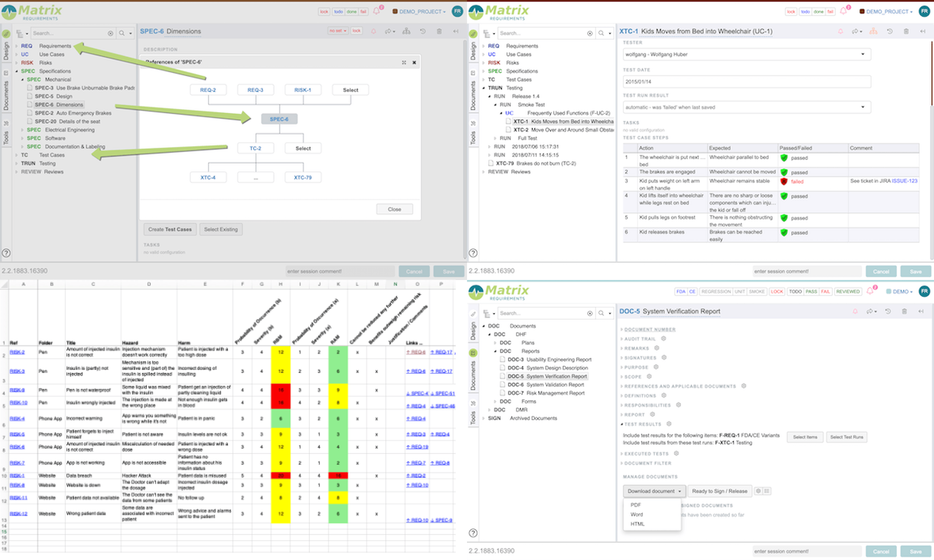Open gear settings beside AUDIT TRAIL section
934x560 pixels.
click(663, 338)
